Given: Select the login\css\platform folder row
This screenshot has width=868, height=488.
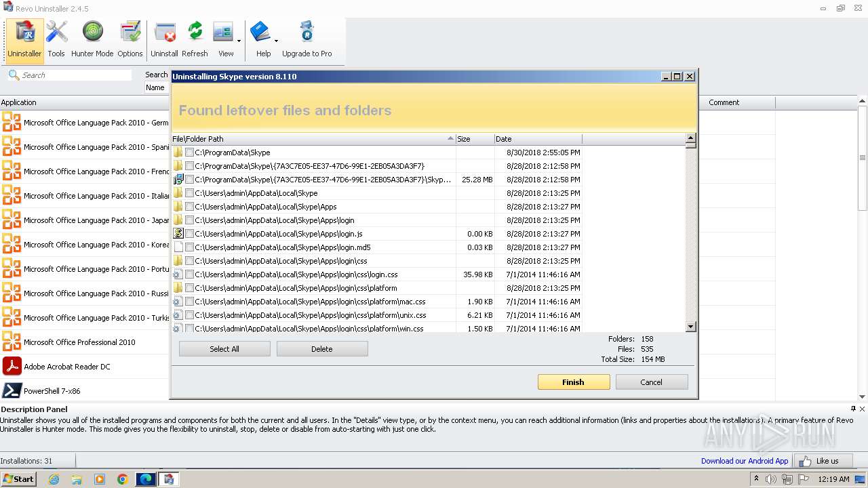Looking at the screenshot, I should (376, 288).
